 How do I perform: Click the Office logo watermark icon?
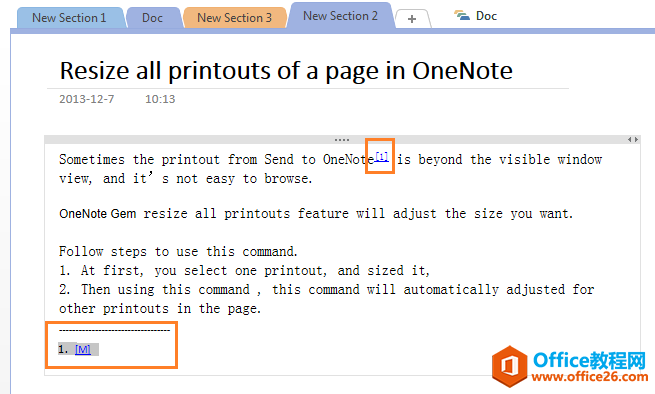pyautogui.click(x=510, y=366)
